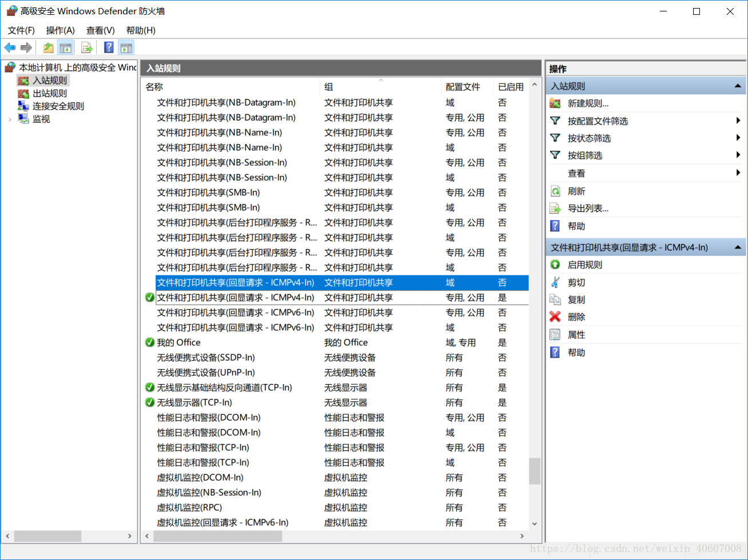Collapse the ICMPv4-In rule actions section
Viewport: 748px width, 560px height.
(x=738, y=247)
